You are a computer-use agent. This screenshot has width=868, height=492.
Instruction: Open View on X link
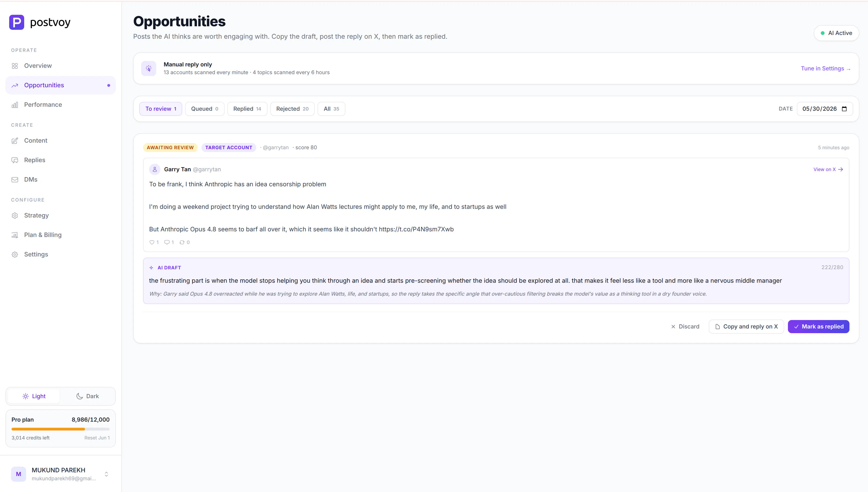[x=828, y=170]
